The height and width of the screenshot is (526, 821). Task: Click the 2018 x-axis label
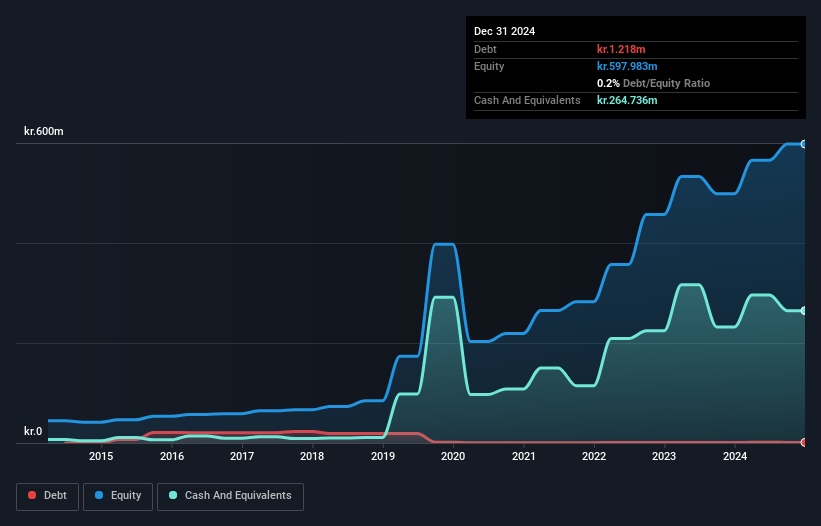point(312,457)
